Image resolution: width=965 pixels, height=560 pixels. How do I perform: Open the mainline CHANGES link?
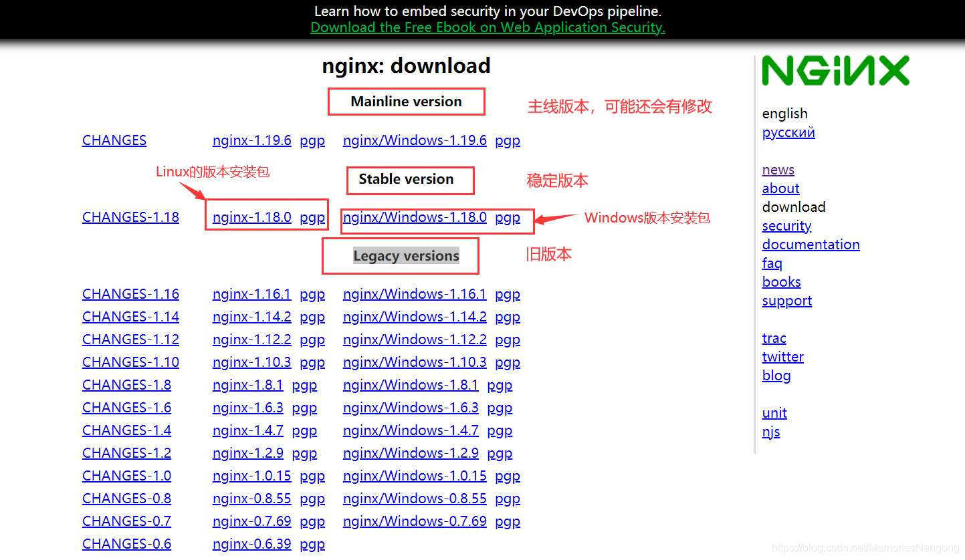point(114,140)
